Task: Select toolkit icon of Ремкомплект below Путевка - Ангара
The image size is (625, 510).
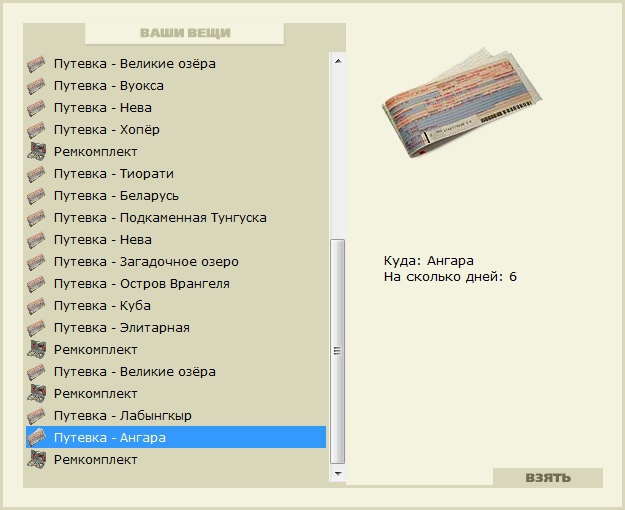Action: tap(36, 460)
